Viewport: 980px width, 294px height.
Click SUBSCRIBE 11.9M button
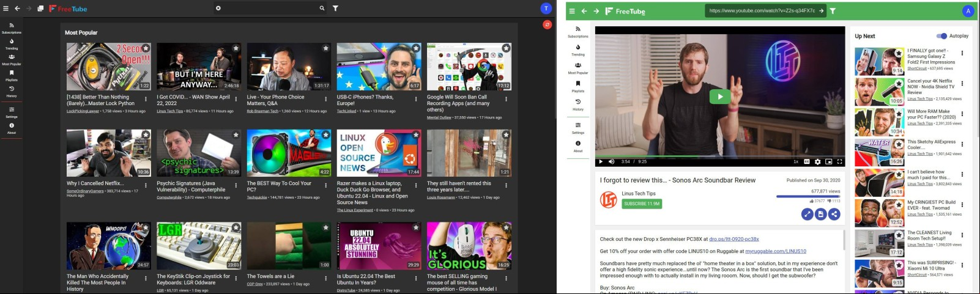[642, 204]
